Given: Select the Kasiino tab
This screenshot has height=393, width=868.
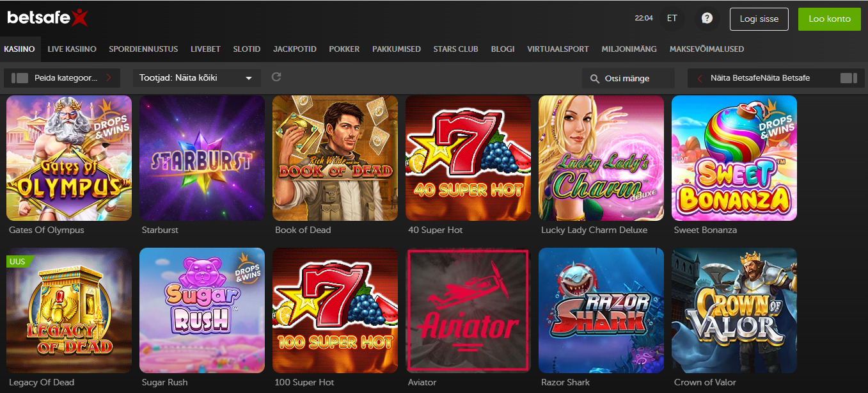Looking at the screenshot, I should click(19, 49).
